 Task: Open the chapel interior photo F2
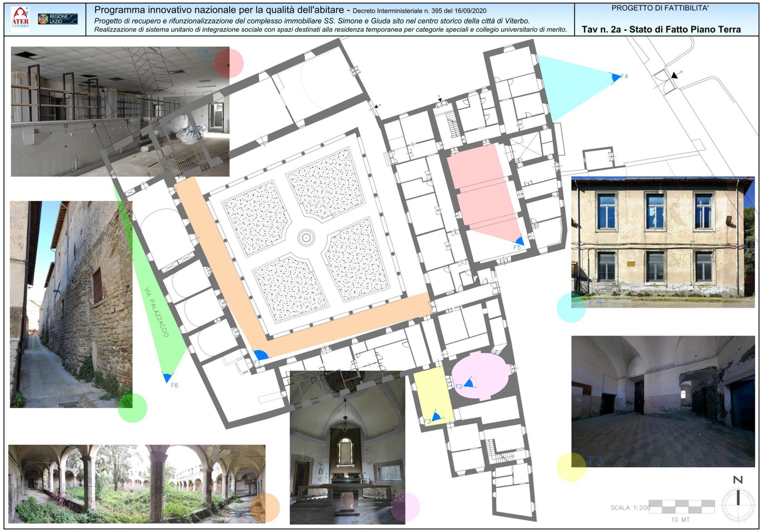(x=347, y=447)
